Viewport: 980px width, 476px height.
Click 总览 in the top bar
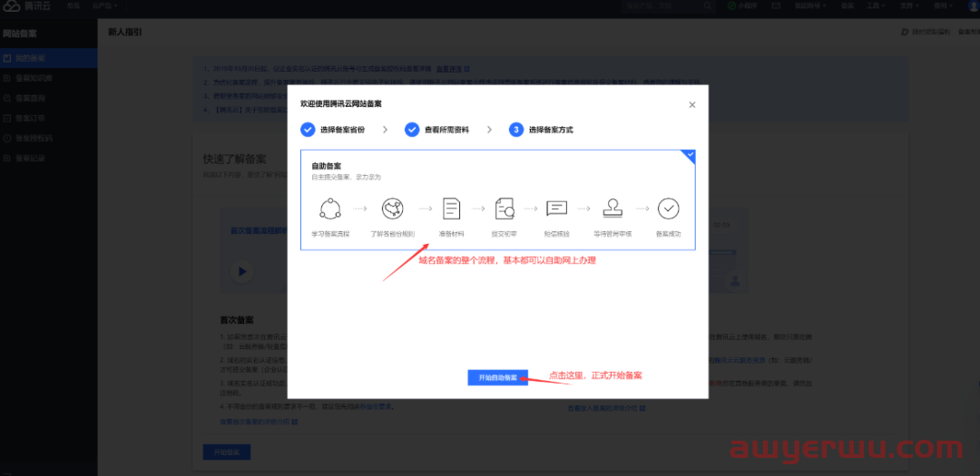73,5
